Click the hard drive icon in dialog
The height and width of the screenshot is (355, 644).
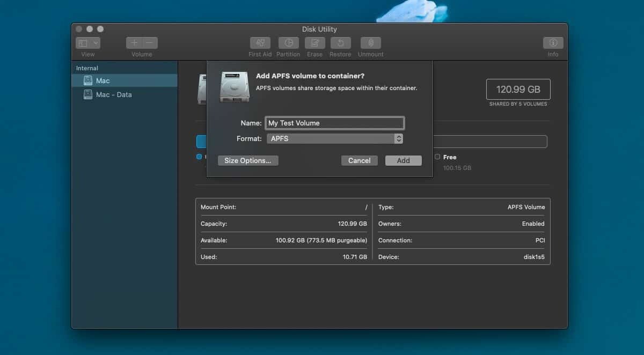pos(235,87)
